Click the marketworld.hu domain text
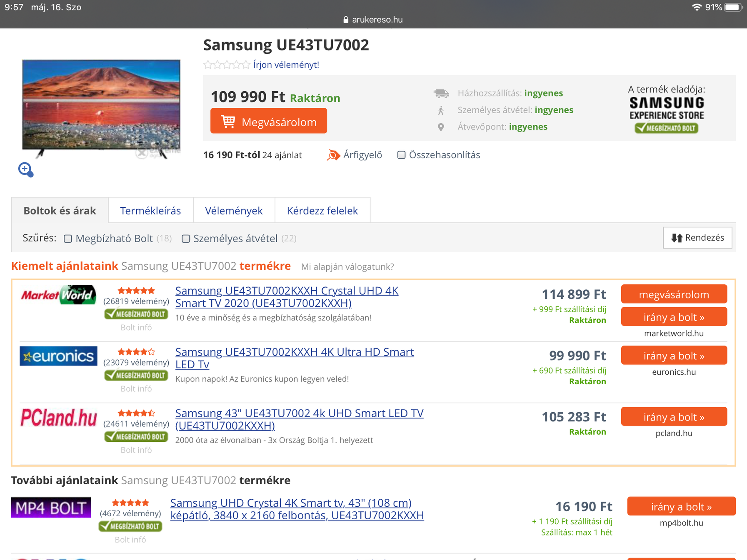 (674, 333)
